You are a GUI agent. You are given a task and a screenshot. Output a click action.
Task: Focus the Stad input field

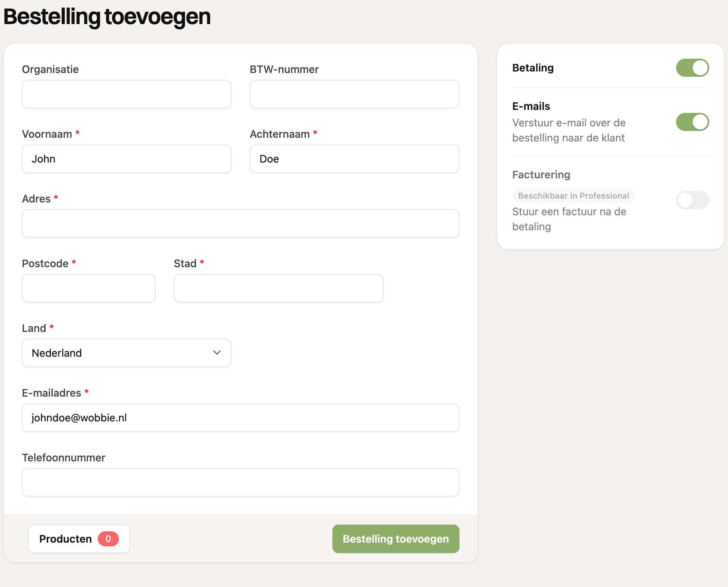[279, 288]
